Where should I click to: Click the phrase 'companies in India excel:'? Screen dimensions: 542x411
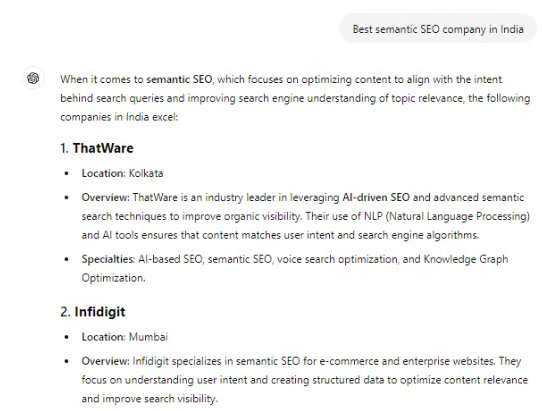pos(119,117)
